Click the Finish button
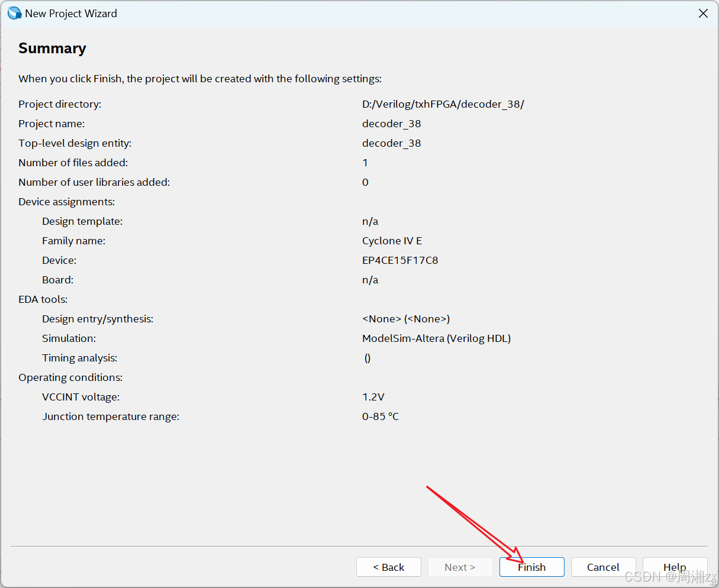719x588 pixels. 531,567
